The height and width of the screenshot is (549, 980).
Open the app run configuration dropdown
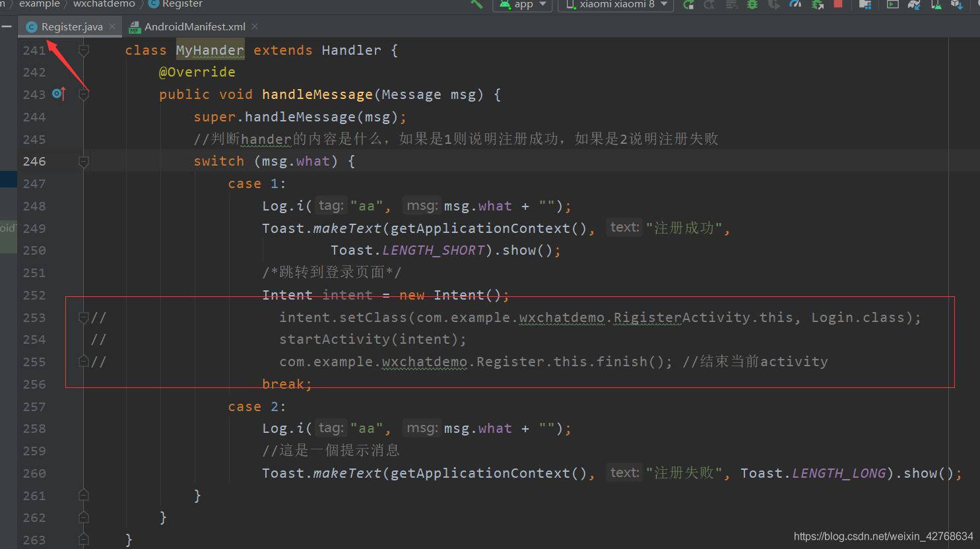click(523, 5)
